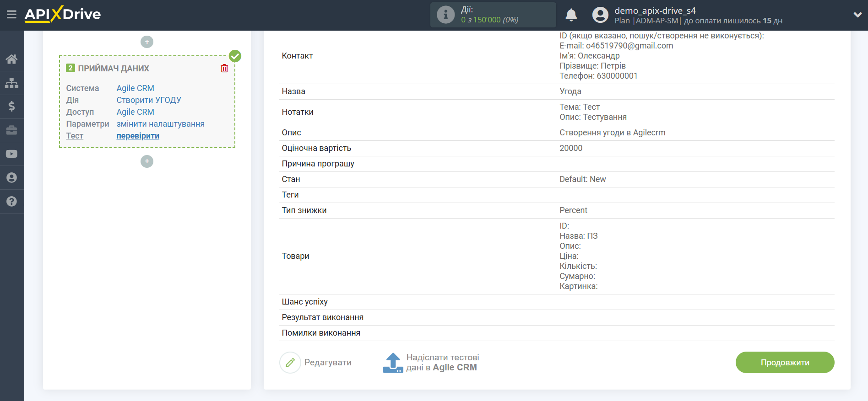
Task: Expand the account dropdown chevron
Action: 857,15
